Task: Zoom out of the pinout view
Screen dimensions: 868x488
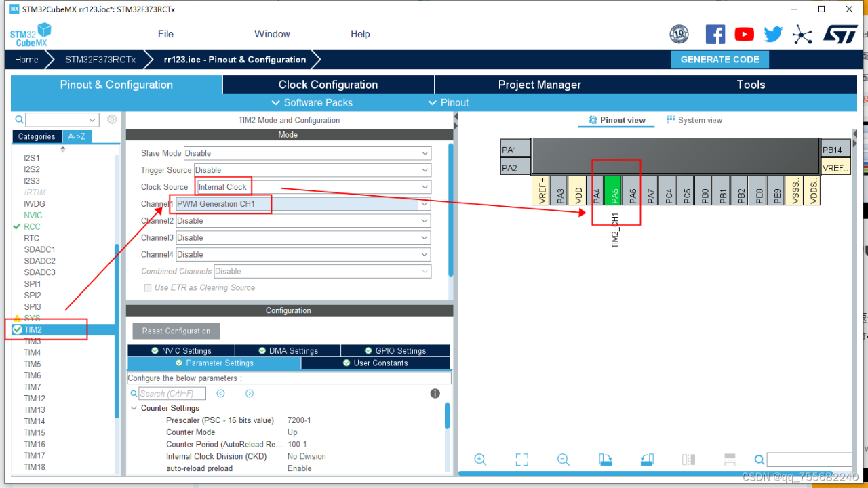Action: pos(563,460)
